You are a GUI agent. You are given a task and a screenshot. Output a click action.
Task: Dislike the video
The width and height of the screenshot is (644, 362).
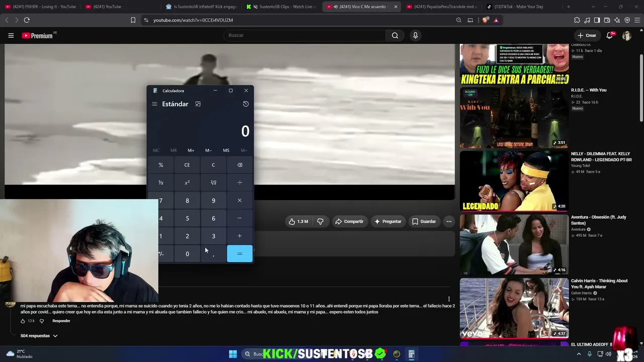point(320,221)
